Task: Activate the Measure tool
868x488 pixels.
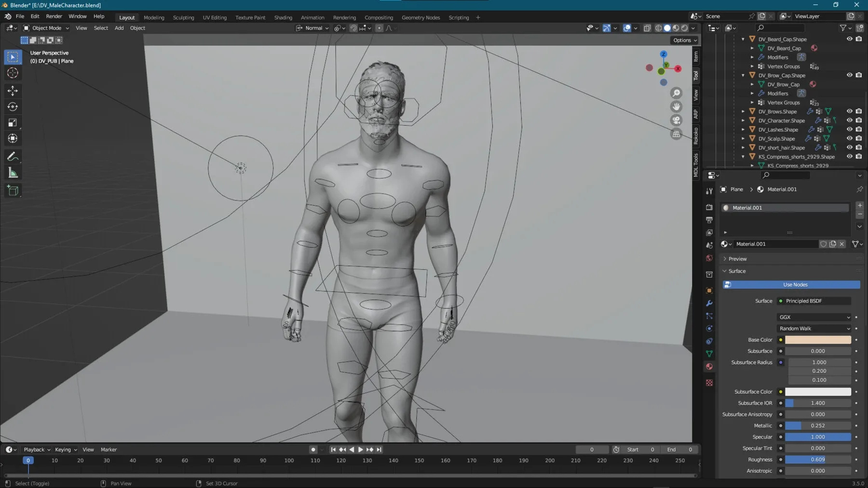Action: coord(13,172)
